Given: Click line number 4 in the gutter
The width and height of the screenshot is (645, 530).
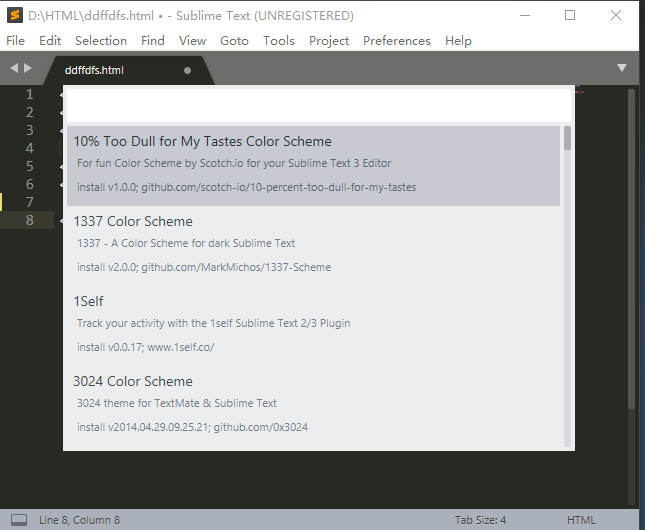Looking at the screenshot, I should [x=30, y=148].
